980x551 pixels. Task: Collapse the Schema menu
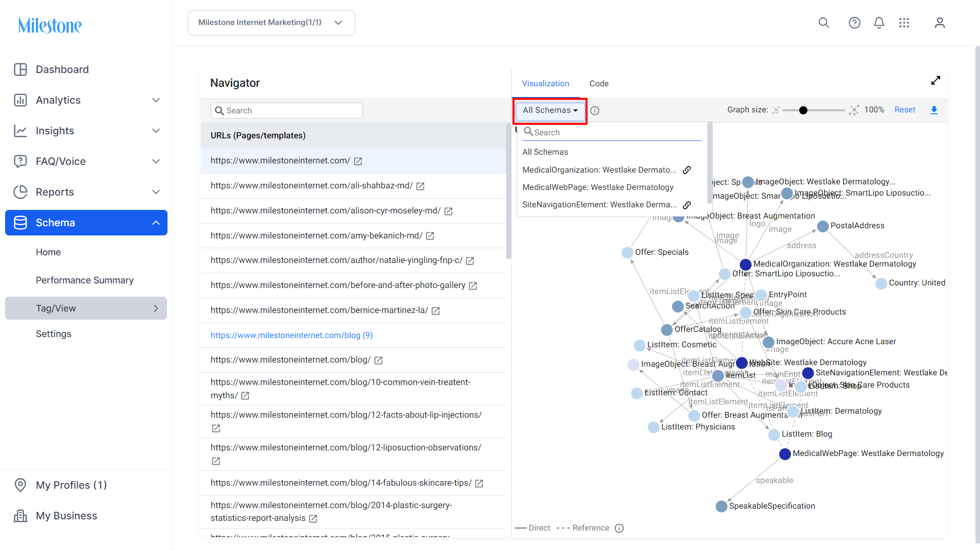[156, 223]
